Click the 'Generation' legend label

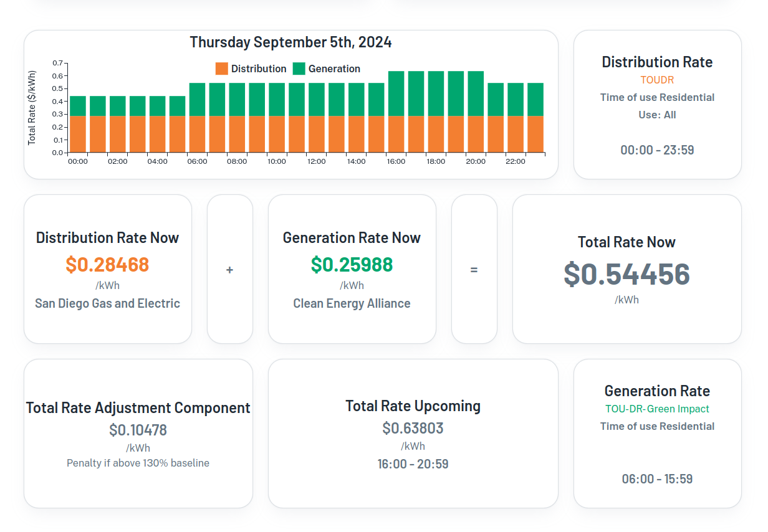click(x=334, y=69)
